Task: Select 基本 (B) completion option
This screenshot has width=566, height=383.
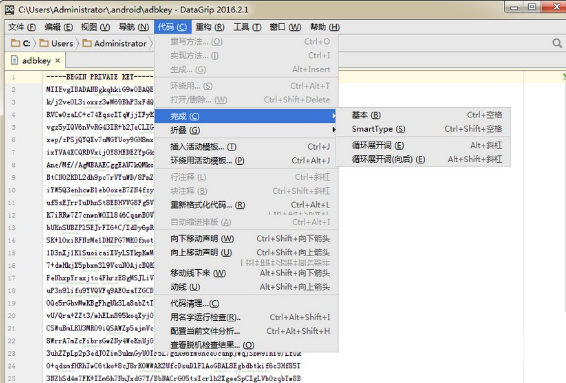Action: tap(423, 115)
